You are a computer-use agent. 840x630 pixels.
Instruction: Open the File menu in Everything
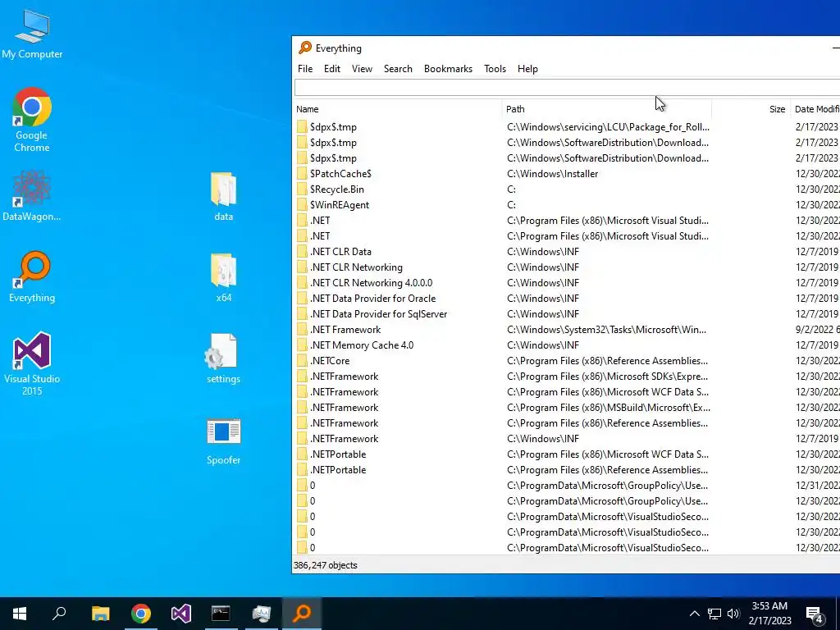point(305,69)
